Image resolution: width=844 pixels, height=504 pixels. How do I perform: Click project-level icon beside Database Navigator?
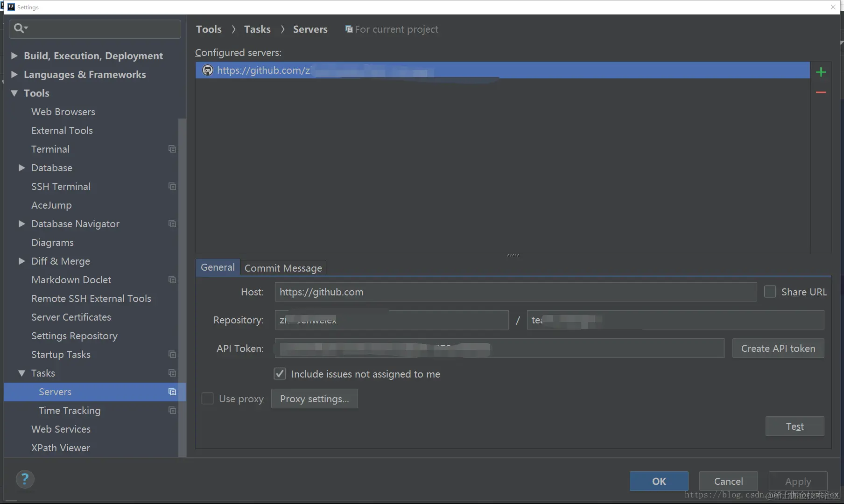tap(172, 224)
